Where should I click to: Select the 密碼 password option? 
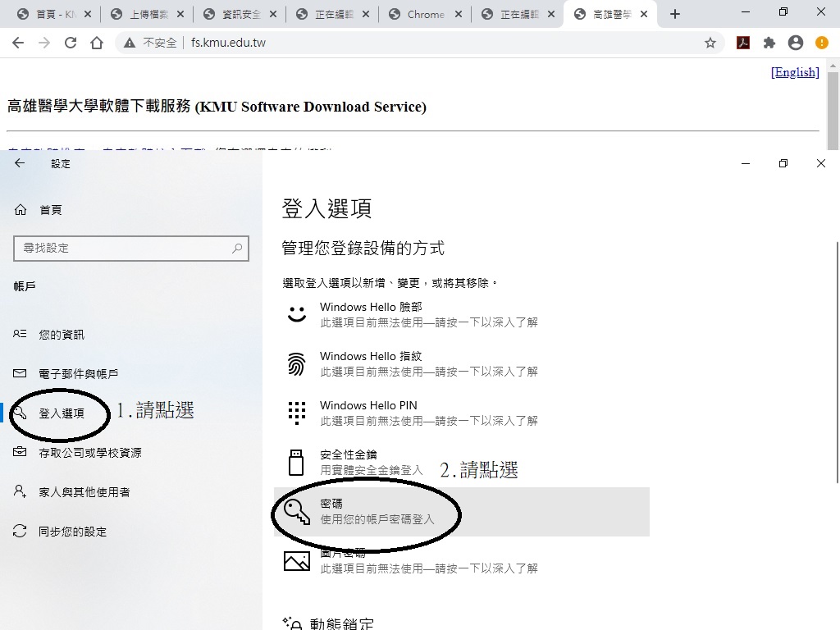tap(462, 512)
